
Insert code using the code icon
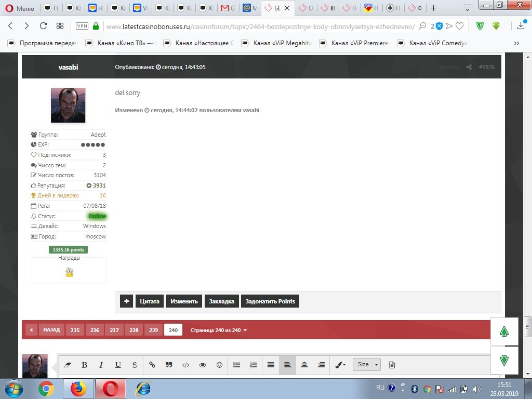point(185,365)
